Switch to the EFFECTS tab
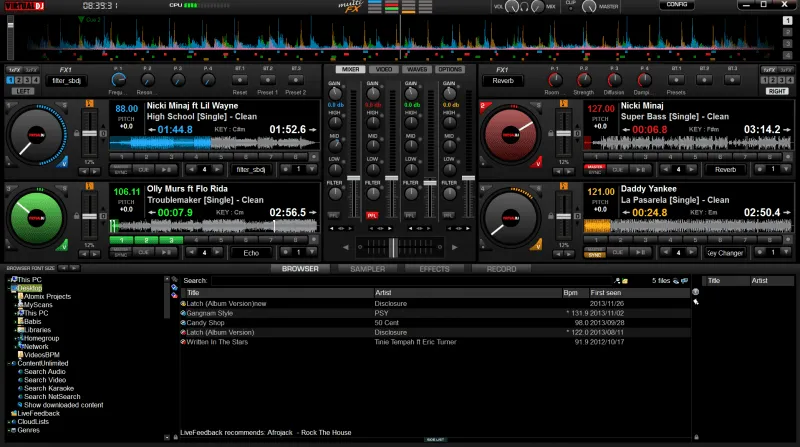The height and width of the screenshot is (447, 800). pos(434,269)
